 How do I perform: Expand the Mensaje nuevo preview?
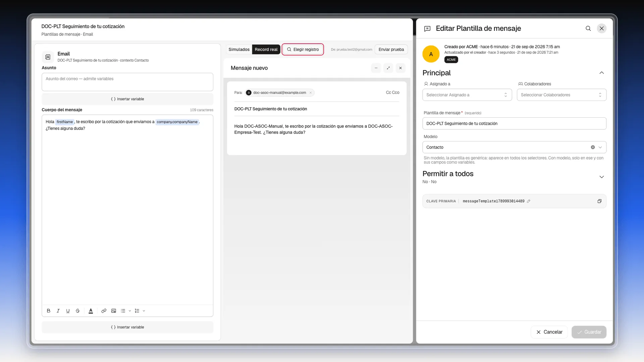click(x=388, y=68)
